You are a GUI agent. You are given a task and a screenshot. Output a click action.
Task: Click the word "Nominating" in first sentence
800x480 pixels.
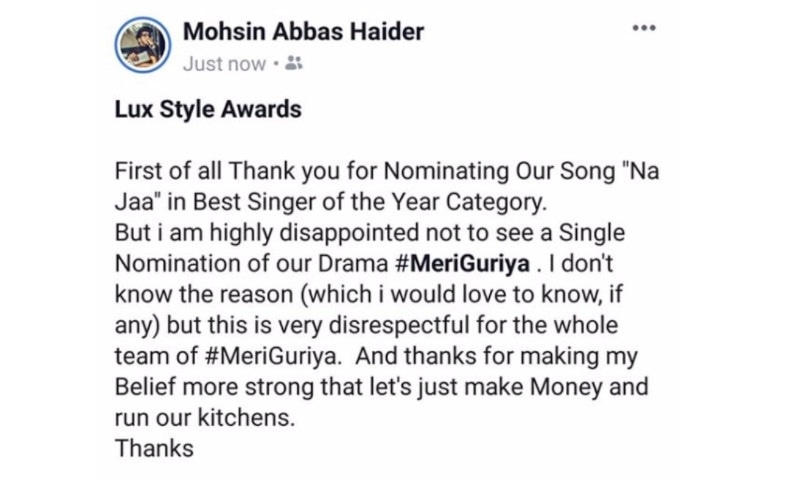click(446, 171)
